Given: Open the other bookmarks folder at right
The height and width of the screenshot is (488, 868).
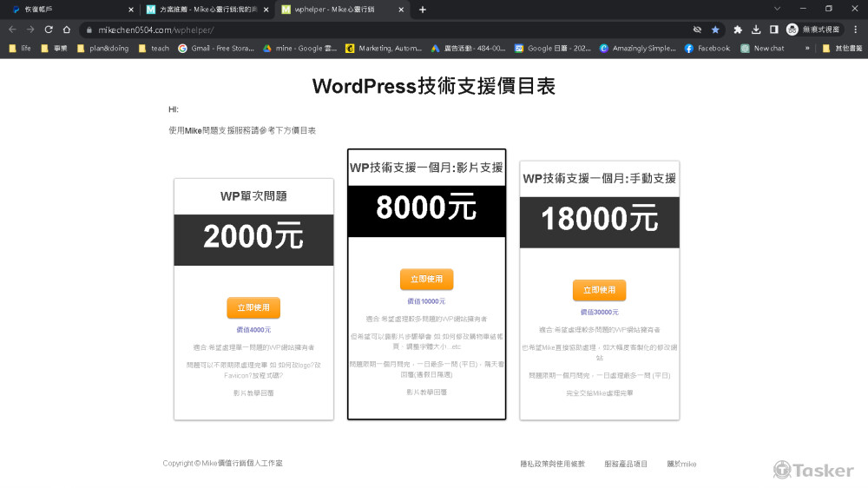Looking at the screenshot, I should click(x=842, y=48).
